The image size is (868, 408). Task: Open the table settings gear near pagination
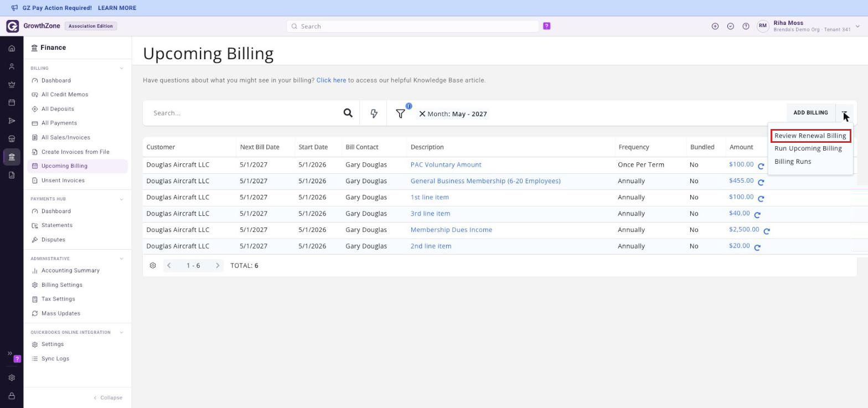[153, 266]
